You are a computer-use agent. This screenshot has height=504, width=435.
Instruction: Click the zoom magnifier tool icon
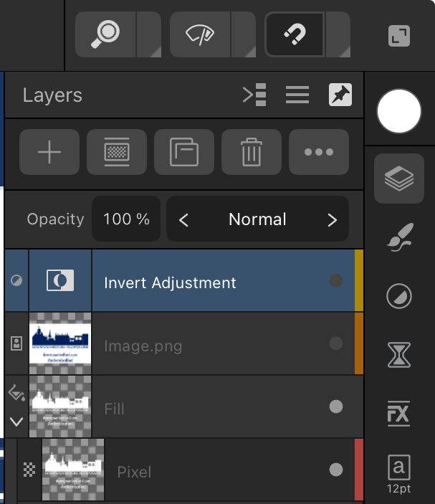coord(105,34)
